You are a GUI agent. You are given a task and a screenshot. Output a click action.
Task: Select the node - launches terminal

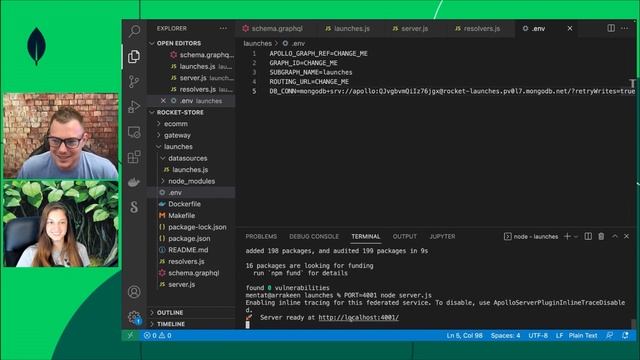click(x=531, y=236)
